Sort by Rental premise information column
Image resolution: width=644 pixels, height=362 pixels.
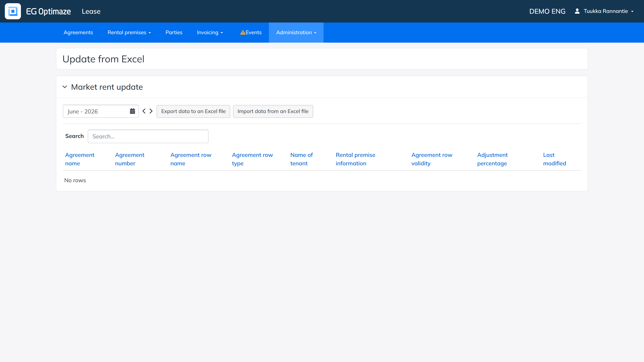pos(355,159)
